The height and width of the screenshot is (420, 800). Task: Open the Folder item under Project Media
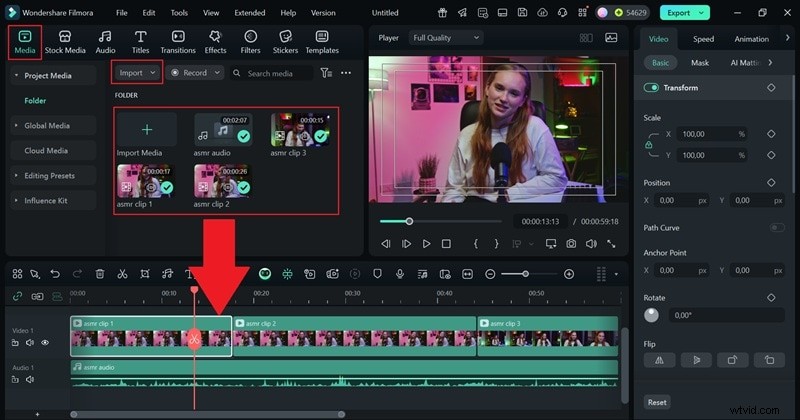pyautogui.click(x=35, y=101)
